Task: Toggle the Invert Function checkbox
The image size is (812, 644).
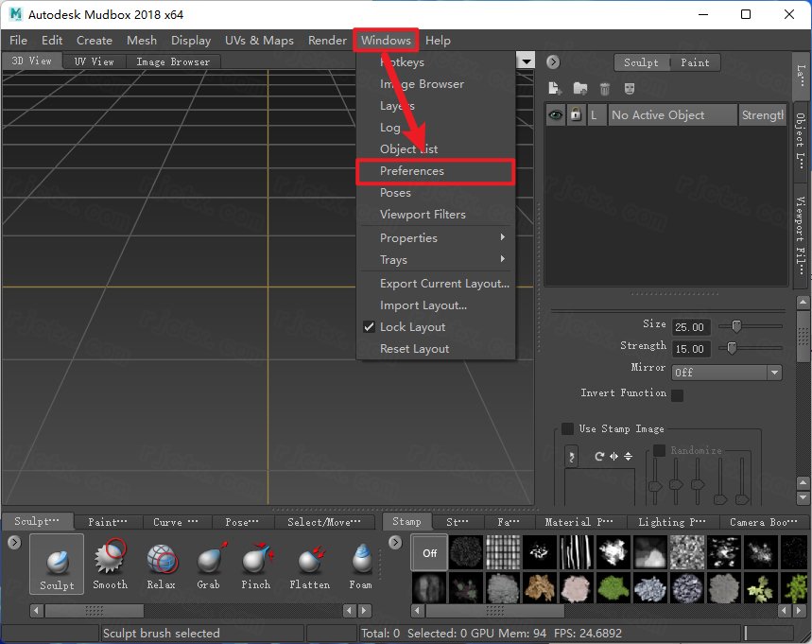Action: (677, 395)
